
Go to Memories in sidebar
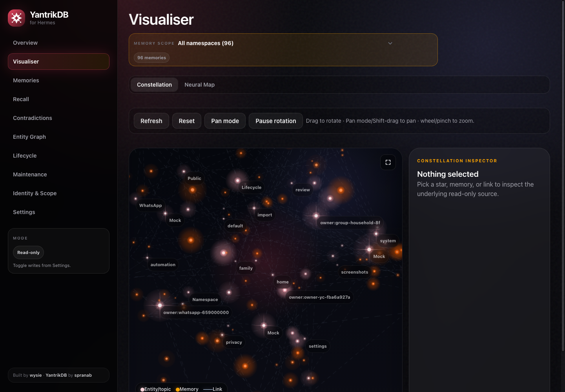[x=58, y=80]
